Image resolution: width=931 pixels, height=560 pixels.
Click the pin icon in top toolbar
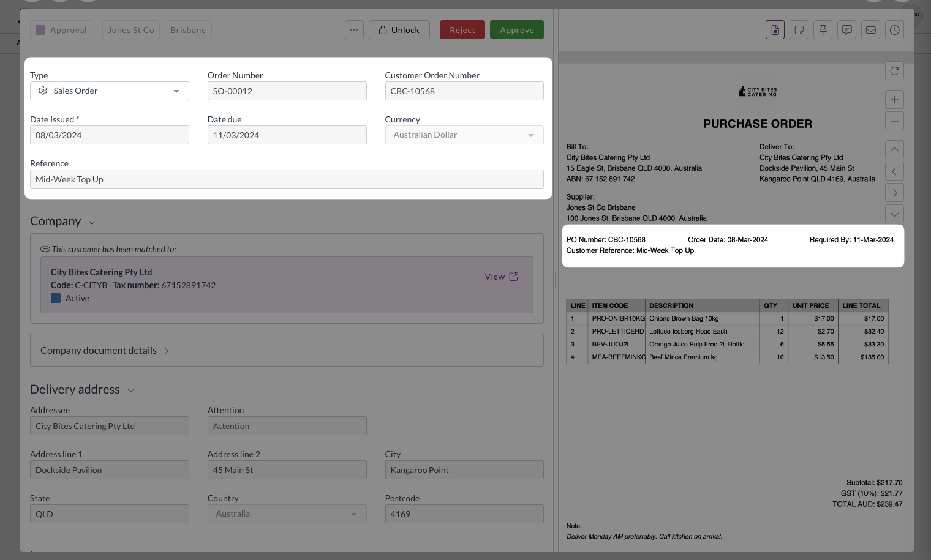pyautogui.click(x=823, y=30)
